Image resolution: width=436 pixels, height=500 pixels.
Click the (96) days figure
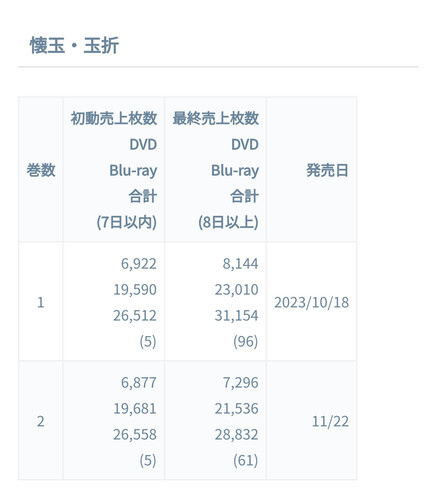(246, 341)
